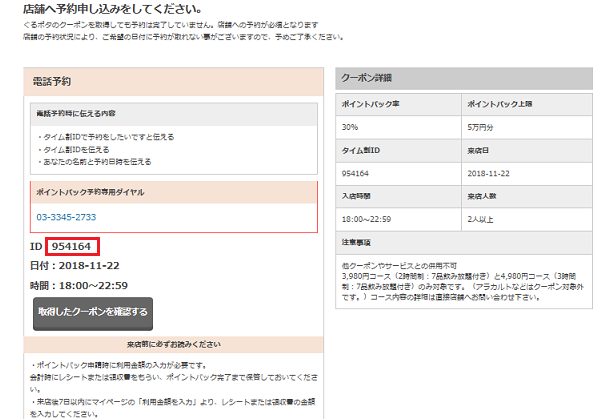Call the reservation number 03-3345-2733
The width and height of the screenshot is (609, 419).
[x=66, y=217]
